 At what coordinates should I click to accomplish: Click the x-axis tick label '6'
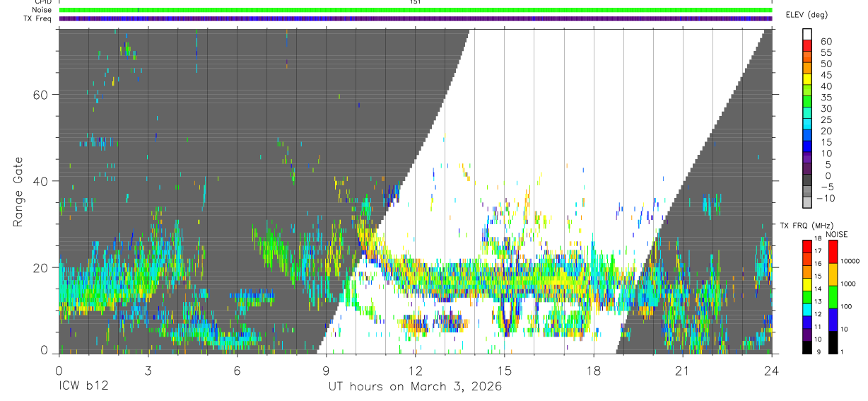(x=237, y=370)
